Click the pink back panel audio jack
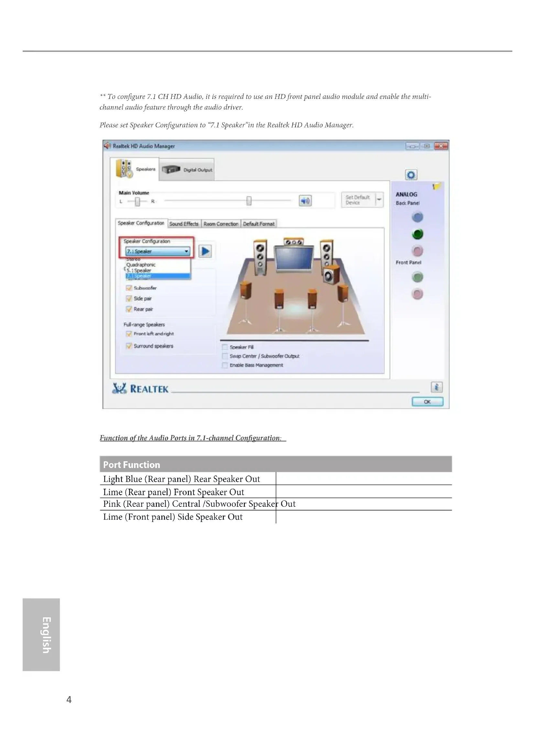The width and height of the screenshot is (535, 756). tap(417, 251)
